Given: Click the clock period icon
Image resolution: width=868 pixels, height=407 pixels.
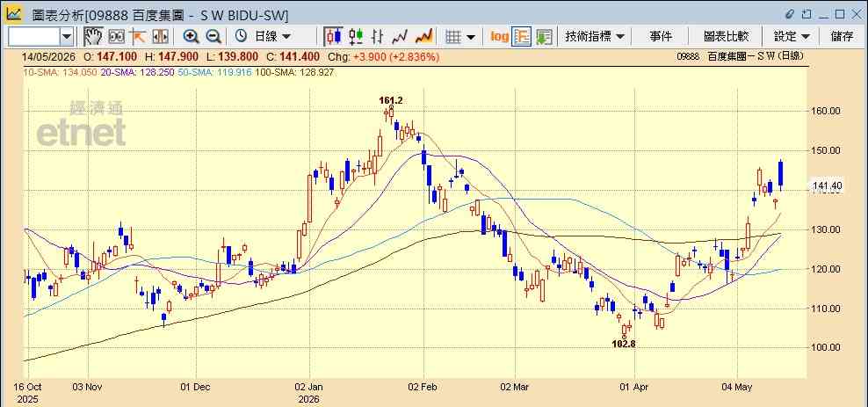Looking at the screenshot, I should point(241,37).
